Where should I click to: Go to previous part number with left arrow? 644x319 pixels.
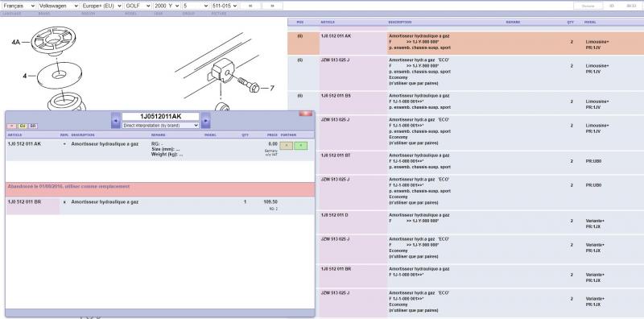[x=116, y=121]
